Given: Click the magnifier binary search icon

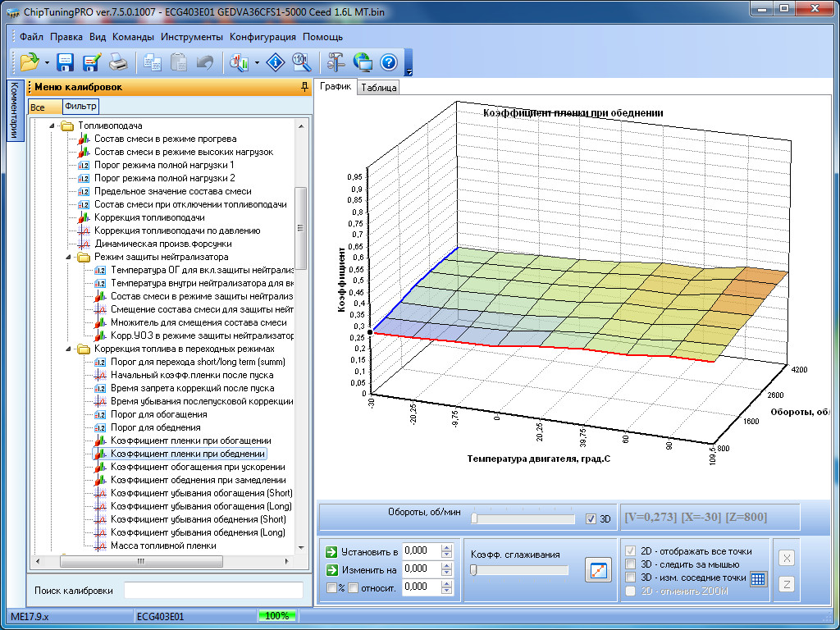Looking at the screenshot, I should [301, 62].
